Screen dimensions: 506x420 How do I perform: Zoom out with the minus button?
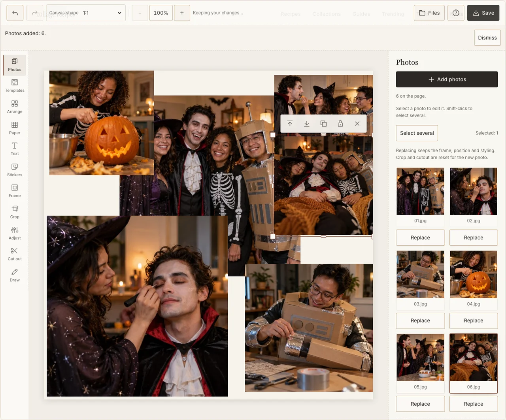[140, 13]
